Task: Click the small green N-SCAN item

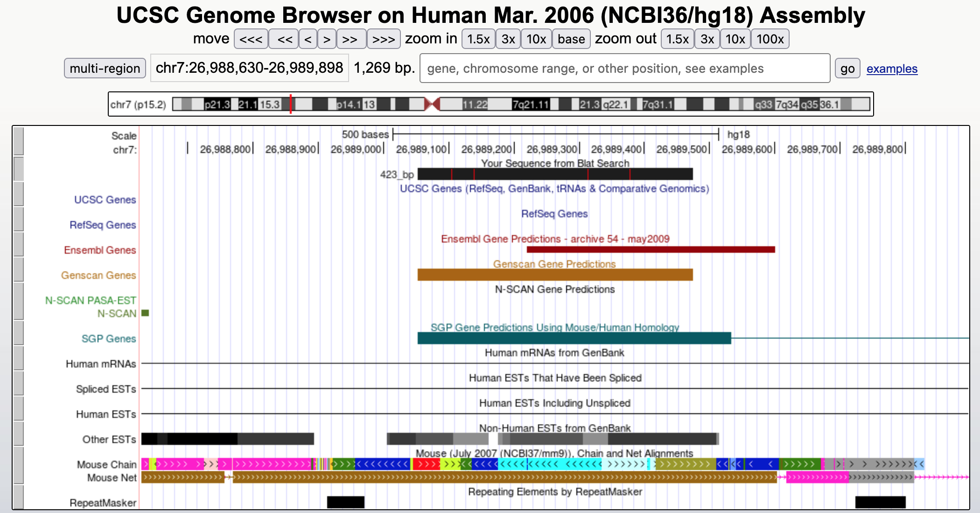Action: pyautogui.click(x=145, y=313)
